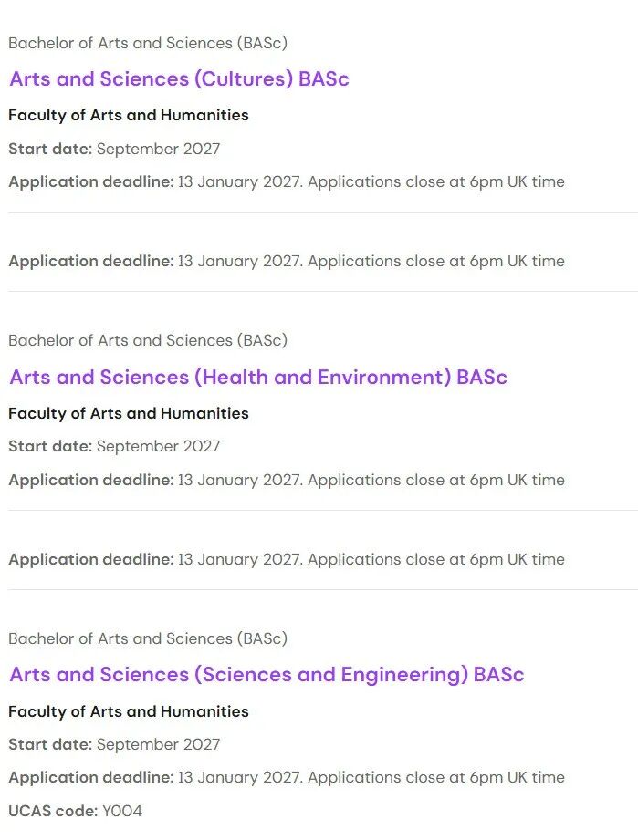638x840 pixels.
Task: Click the faculty name under Sciences and Engineering
Action: click(129, 711)
